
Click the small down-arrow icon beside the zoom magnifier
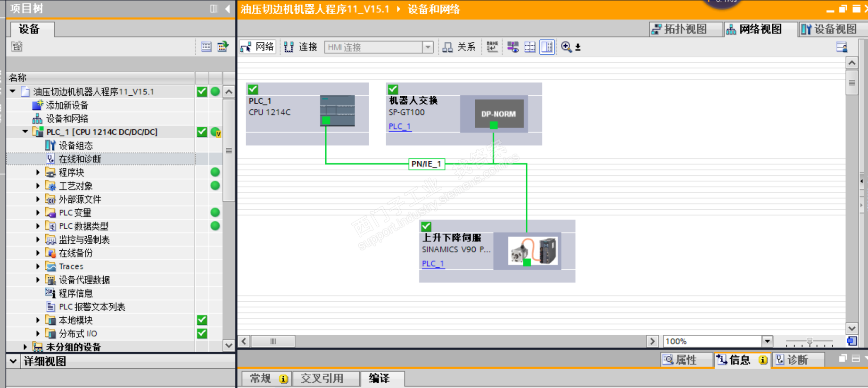pos(578,47)
